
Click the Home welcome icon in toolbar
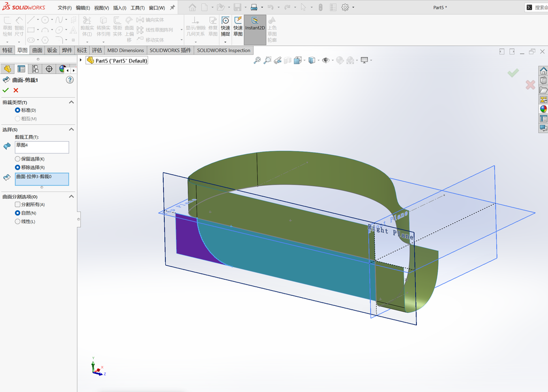click(x=192, y=7)
